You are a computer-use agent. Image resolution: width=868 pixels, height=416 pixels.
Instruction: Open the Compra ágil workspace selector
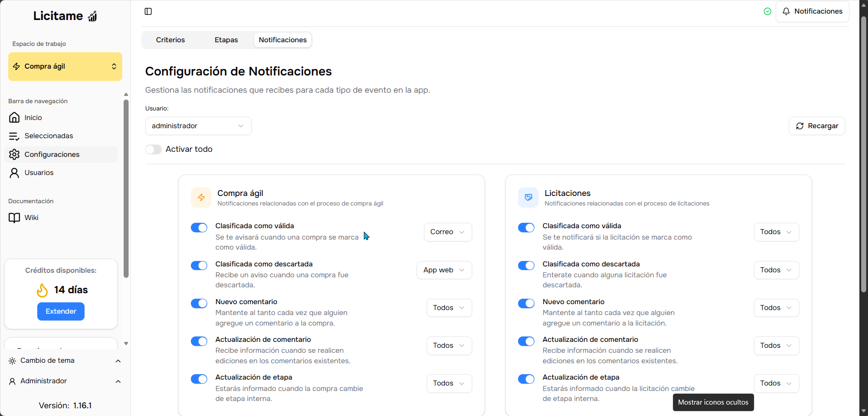pyautogui.click(x=65, y=66)
